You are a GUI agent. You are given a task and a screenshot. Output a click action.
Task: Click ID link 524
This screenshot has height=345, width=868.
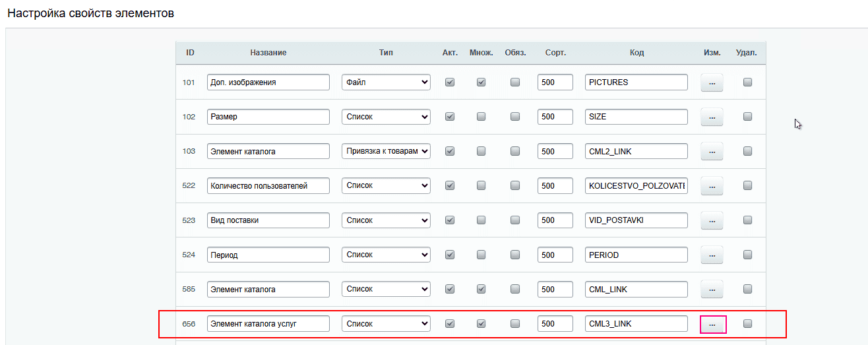[189, 255]
